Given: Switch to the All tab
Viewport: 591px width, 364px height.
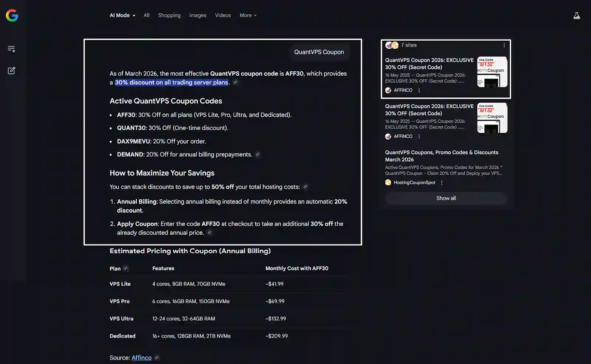Looking at the screenshot, I should point(147,16).
